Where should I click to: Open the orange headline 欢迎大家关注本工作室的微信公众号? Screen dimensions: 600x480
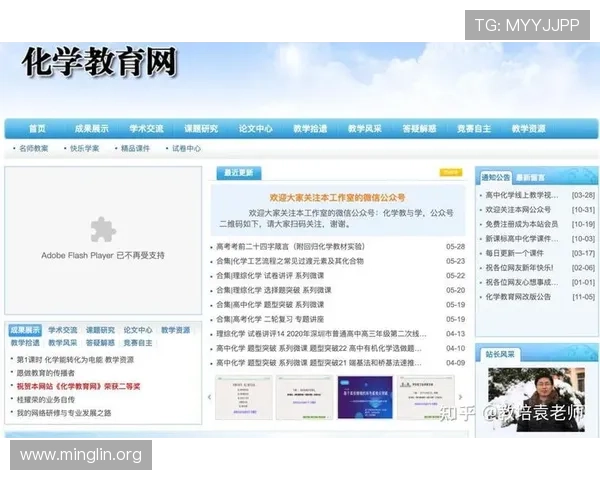coord(338,198)
